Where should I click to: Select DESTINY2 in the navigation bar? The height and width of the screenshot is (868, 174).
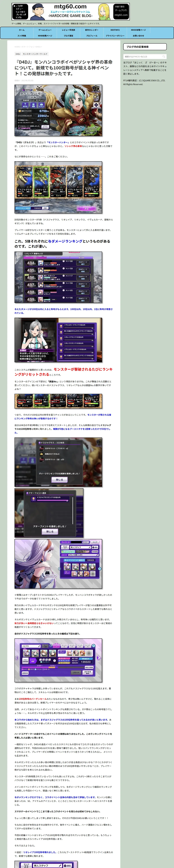point(115,30)
